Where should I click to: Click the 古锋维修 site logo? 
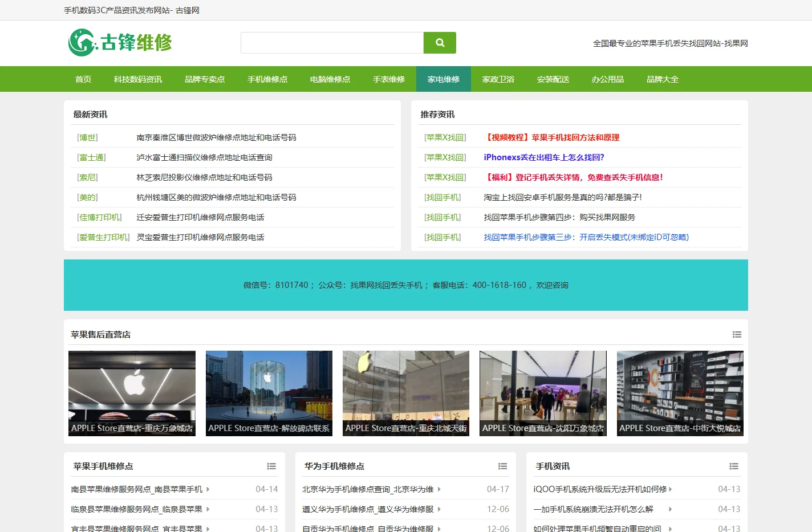tap(120, 43)
